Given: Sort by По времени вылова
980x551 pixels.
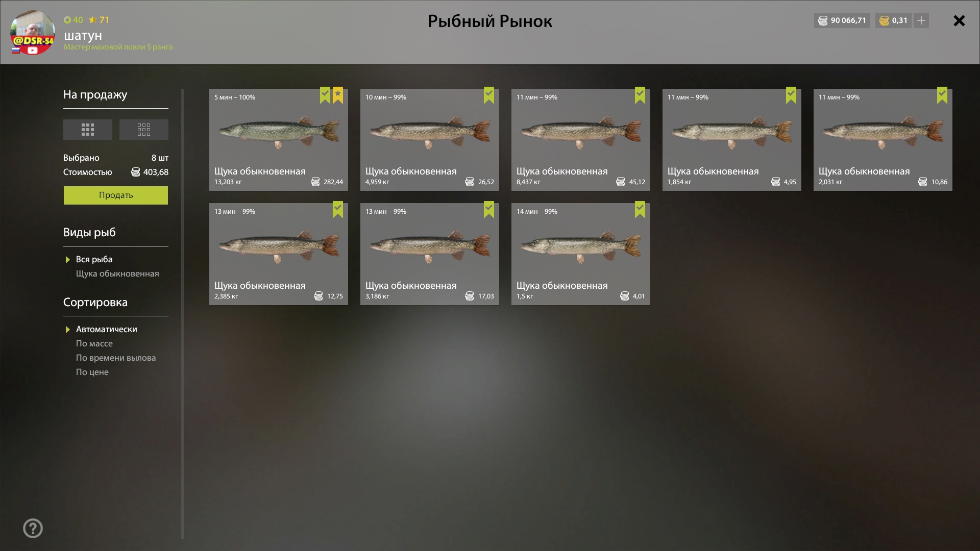Looking at the screenshot, I should 116,358.
